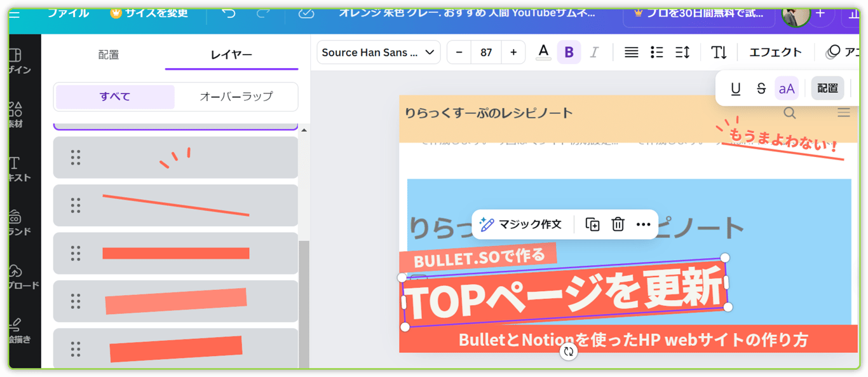Switch to the レイヤー tab
868x377 pixels.
231,55
